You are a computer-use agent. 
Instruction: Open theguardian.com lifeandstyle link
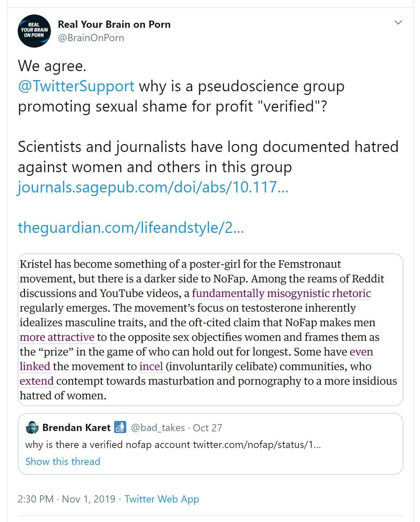pyautogui.click(x=131, y=228)
